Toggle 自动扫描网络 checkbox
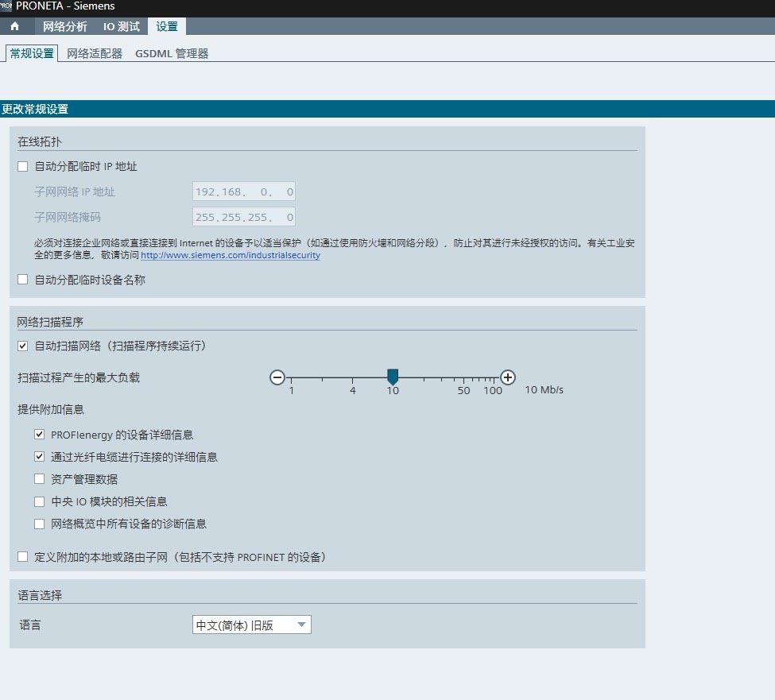Screen dimensions: 775x700 22,346
